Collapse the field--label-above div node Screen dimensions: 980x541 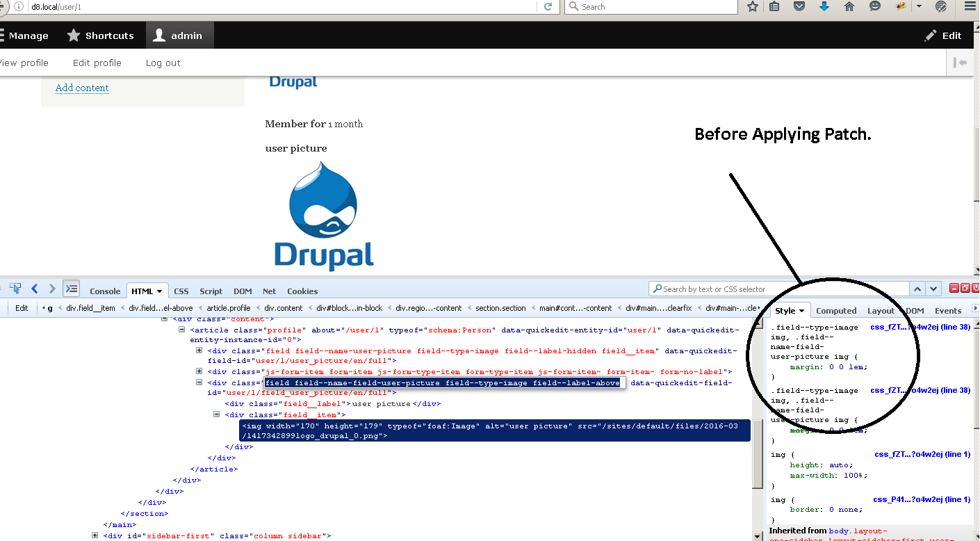click(x=199, y=382)
